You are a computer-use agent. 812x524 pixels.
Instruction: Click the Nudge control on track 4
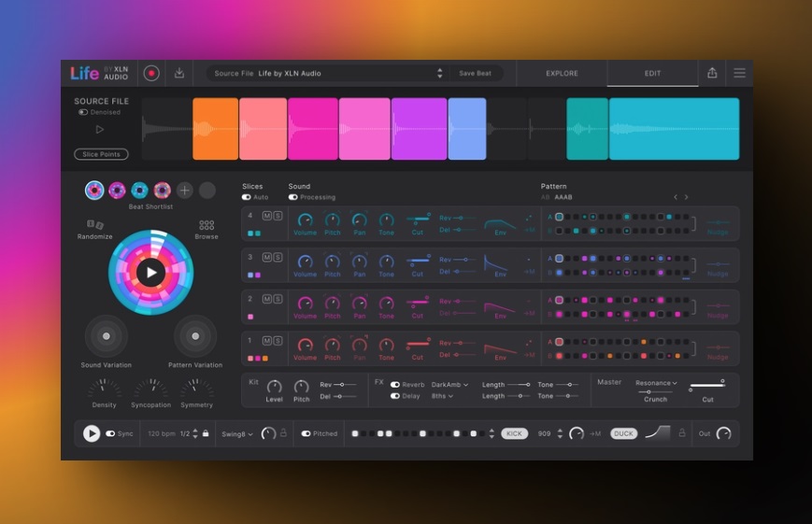(718, 222)
